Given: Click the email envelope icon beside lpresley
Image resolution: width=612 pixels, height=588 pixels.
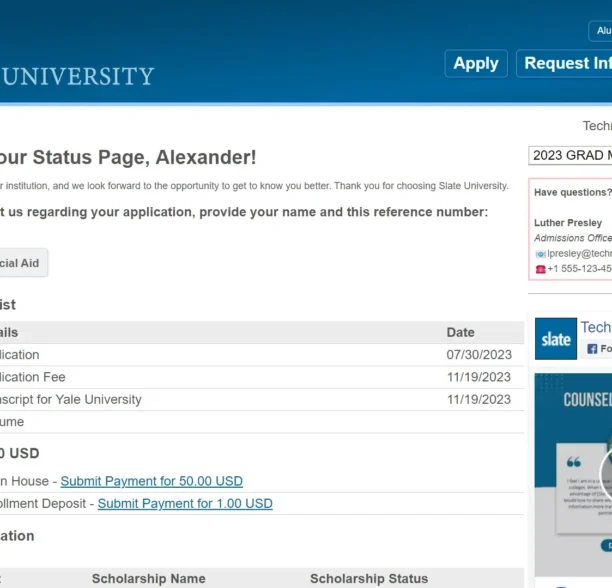Looking at the screenshot, I should click(540, 254).
